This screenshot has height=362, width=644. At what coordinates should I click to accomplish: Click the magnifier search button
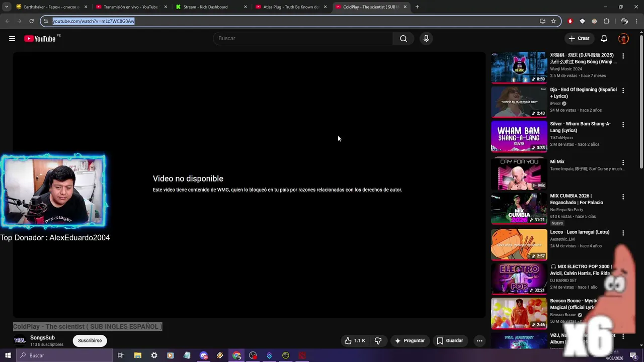click(x=404, y=39)
